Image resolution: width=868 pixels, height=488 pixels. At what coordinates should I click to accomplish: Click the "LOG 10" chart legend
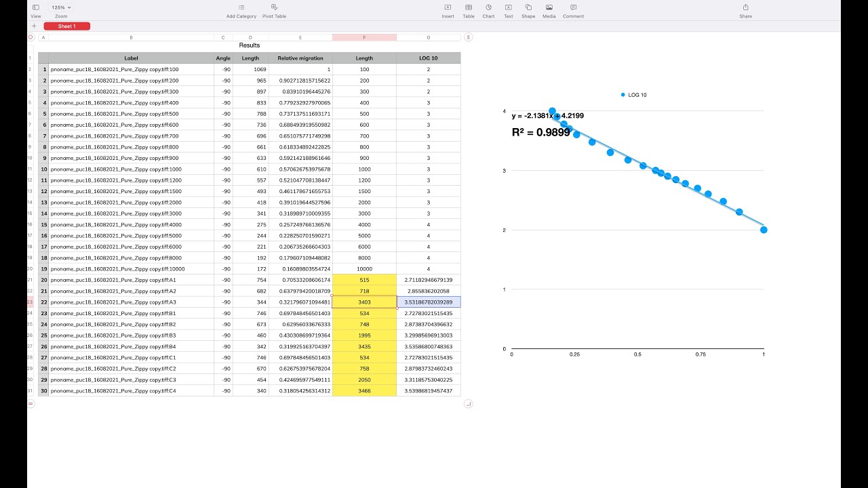click(634, 95)
